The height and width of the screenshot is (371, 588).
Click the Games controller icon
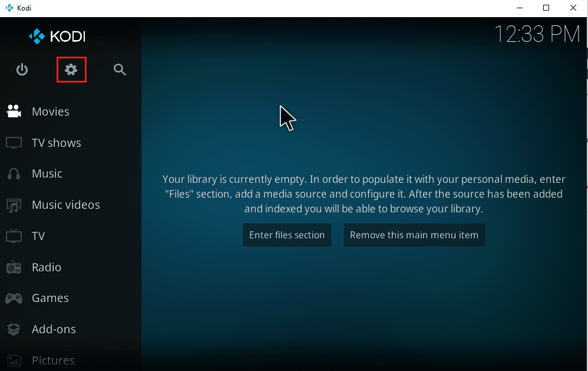click(14, 298)
